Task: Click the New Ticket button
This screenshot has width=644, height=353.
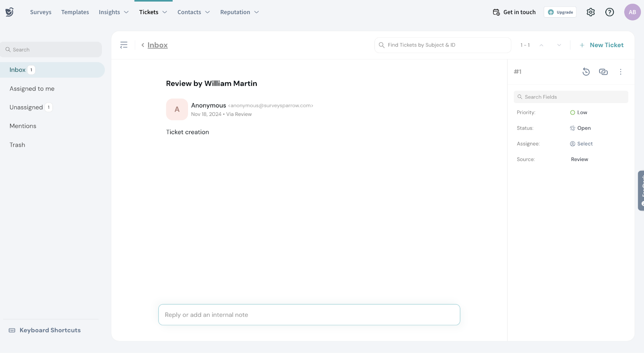Action: pyautogui.click(x=602, y=45)
